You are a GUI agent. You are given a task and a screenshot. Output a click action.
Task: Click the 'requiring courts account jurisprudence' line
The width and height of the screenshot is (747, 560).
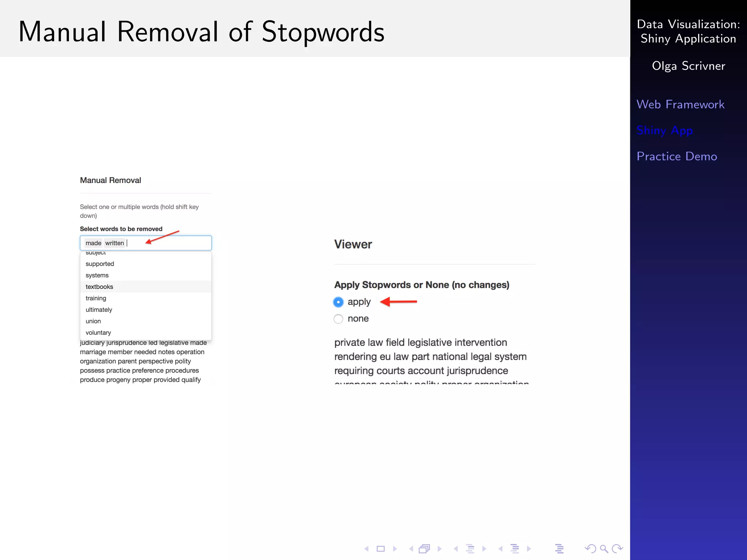pyautogui.click(x=421, y=371)
